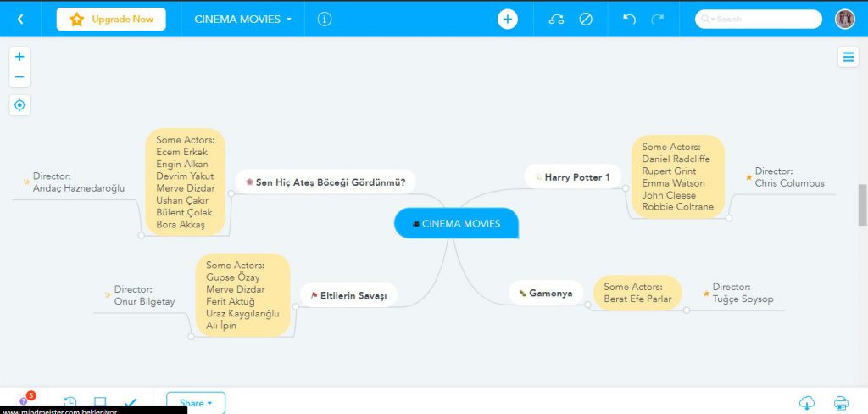Open the right sidebar menu panel
The width and height of the screenshot is (868, 414).
pos(848,57)
